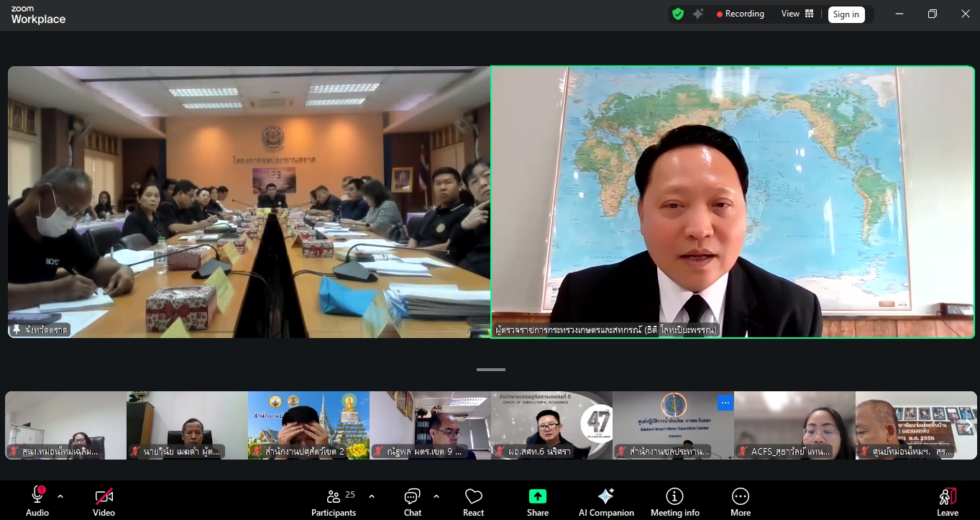Expand the Participants list chevron
This screenshot has height=520, width=980.
point(372,496)
